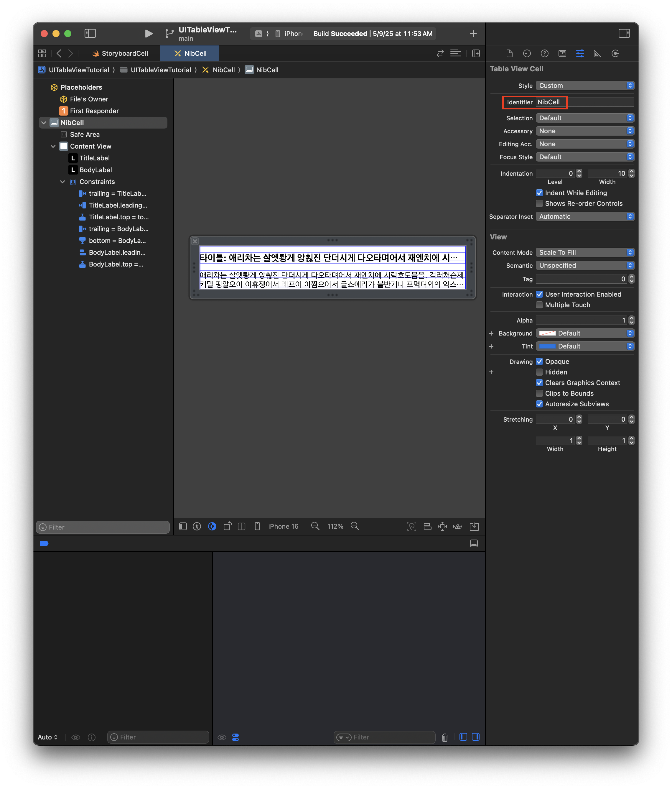Image resolution: width=672 pixels, height=789 pixels.
Task: Open the Align constraints menu
Action: [427, 526]
